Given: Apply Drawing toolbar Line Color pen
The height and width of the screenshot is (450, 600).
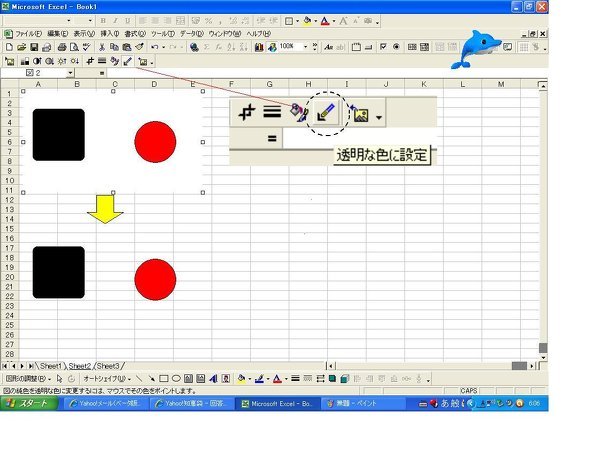Looking at the screenshot, I should [x=259, y=379].
